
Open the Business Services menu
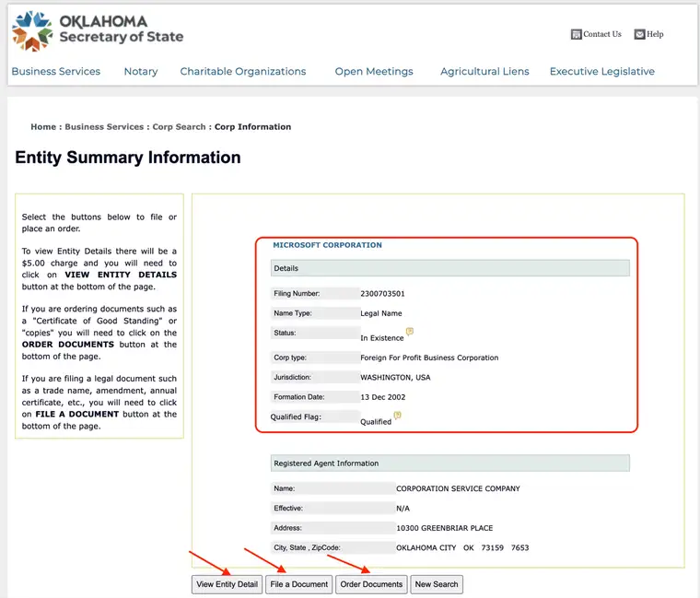[56, 72]
